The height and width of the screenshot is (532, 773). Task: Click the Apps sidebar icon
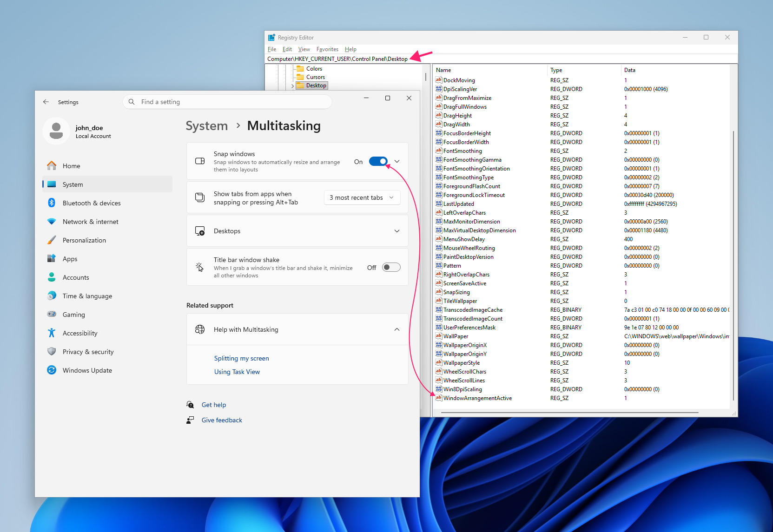[x=52, y=259]
